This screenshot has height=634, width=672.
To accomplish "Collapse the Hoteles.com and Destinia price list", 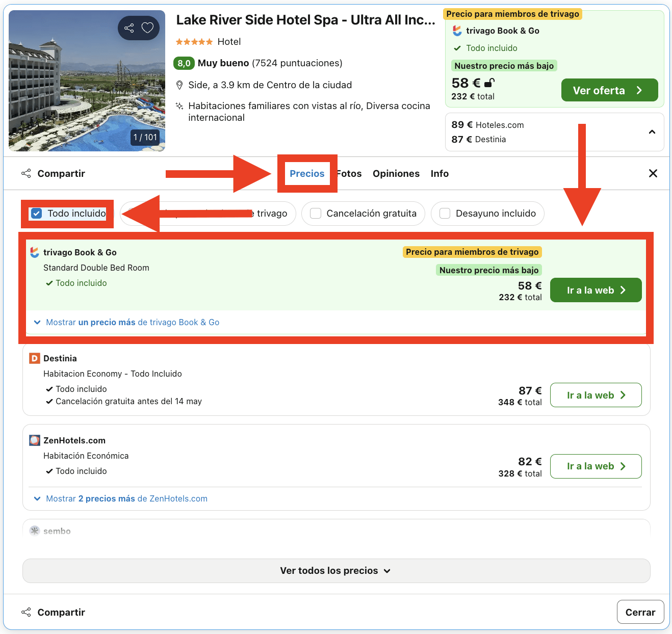I will [x=652, y=132].
